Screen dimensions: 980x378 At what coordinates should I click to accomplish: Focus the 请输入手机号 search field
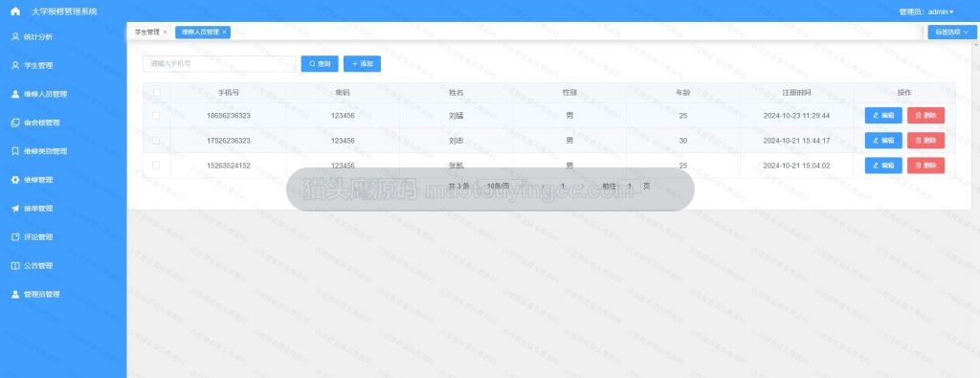219,64
